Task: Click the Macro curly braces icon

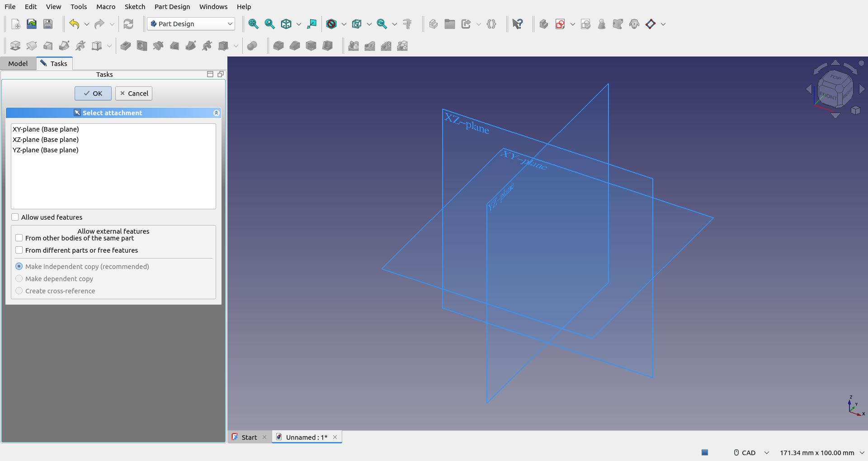Action: tap(491, 24)
